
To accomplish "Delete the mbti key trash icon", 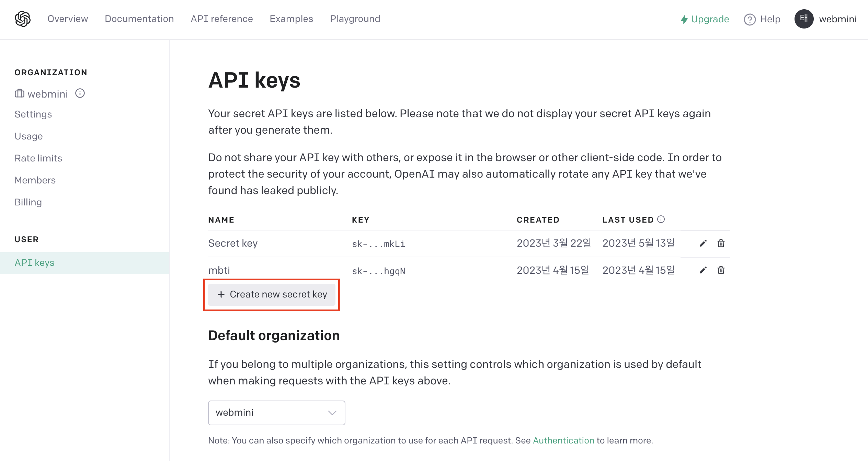I will [721, 270].
